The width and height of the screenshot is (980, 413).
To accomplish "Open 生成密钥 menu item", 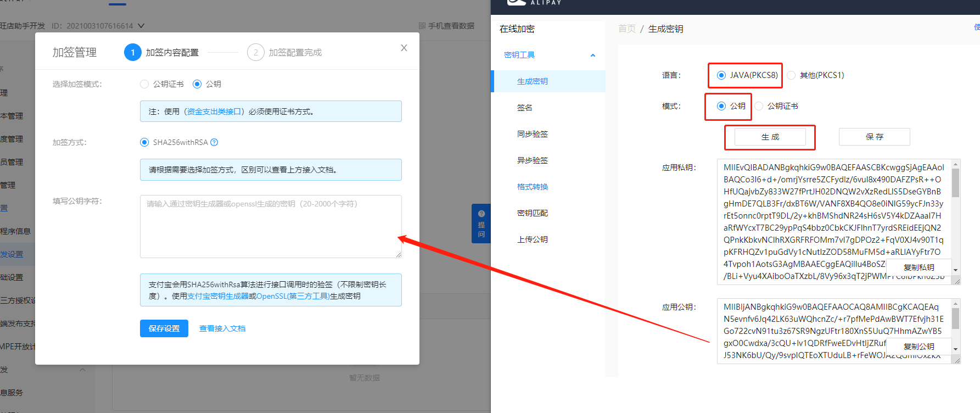I will [x=548, y=81].
